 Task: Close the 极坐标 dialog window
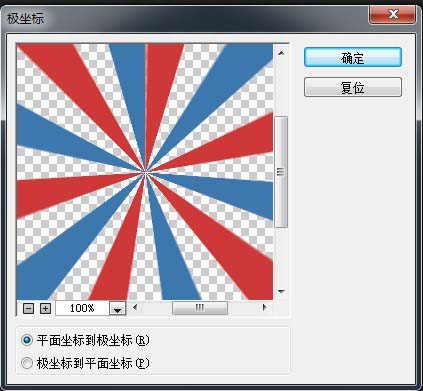393,14
